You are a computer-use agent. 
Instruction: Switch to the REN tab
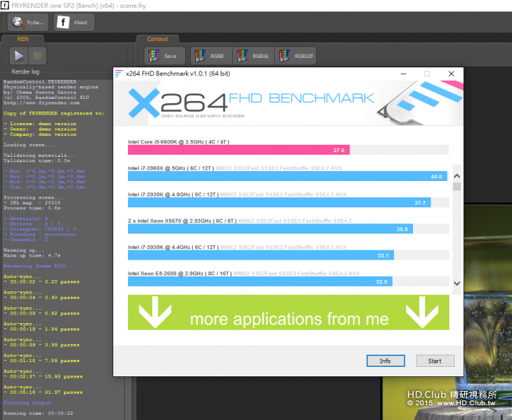coord(22,39)
